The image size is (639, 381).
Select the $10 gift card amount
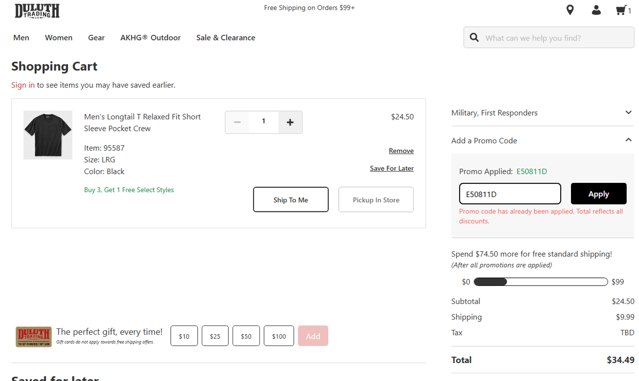point(184,336)
